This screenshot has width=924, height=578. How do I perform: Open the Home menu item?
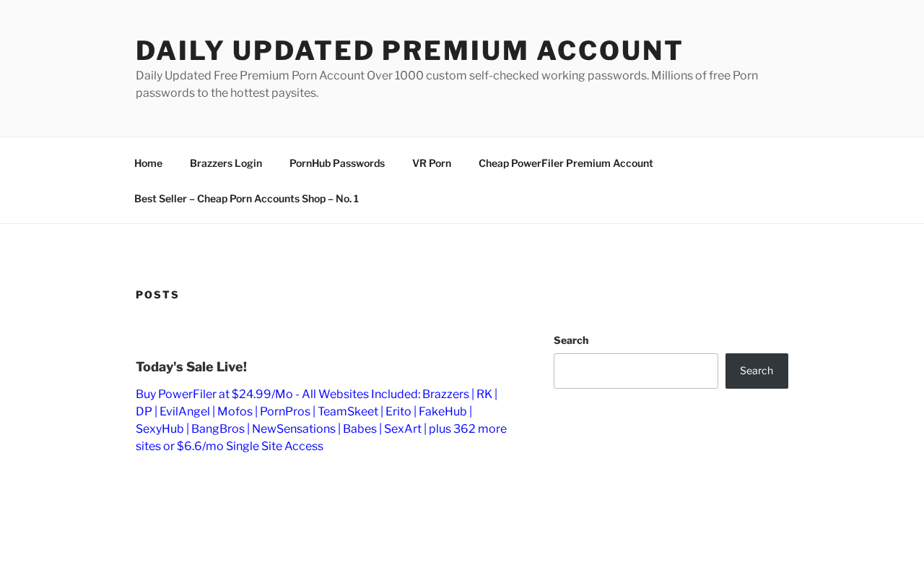[x=148, y=163]
